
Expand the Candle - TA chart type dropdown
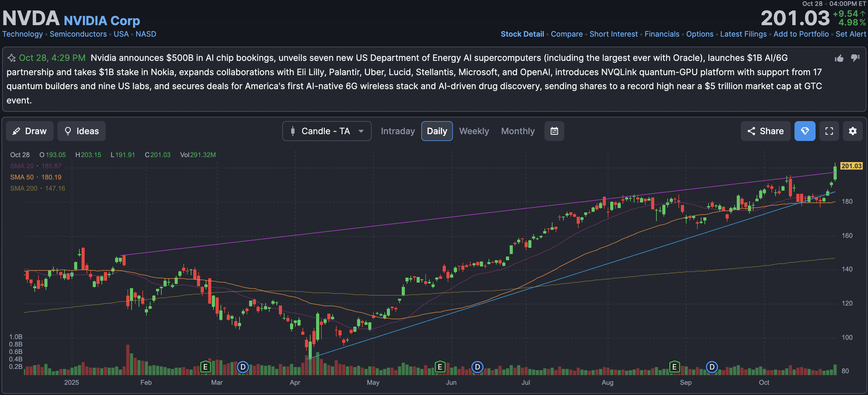[x=327, y=131]
